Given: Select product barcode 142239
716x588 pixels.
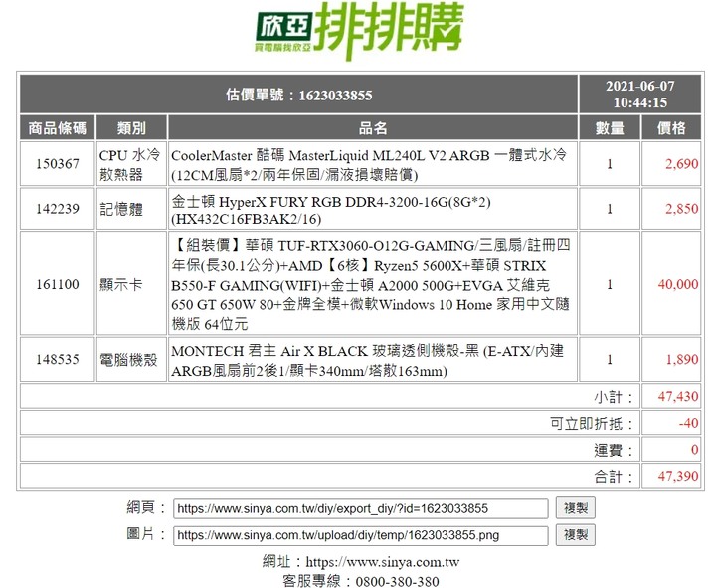Looking at the screenshot, I should point(58,209).
